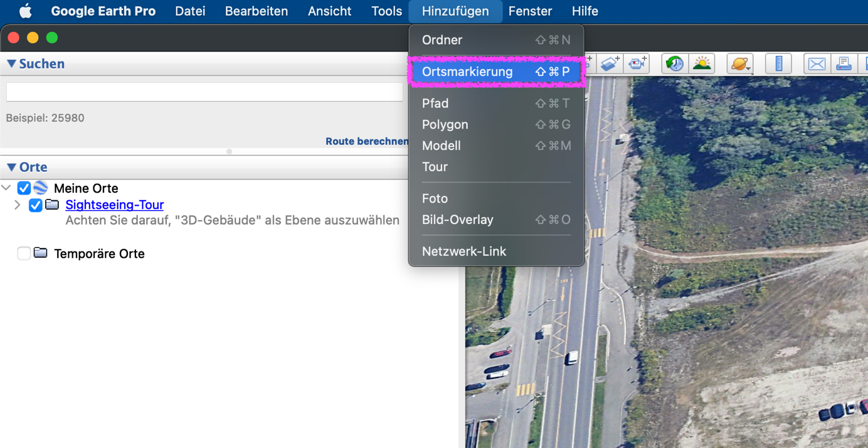Open the Bearbeiten menu

click(257, 11)
